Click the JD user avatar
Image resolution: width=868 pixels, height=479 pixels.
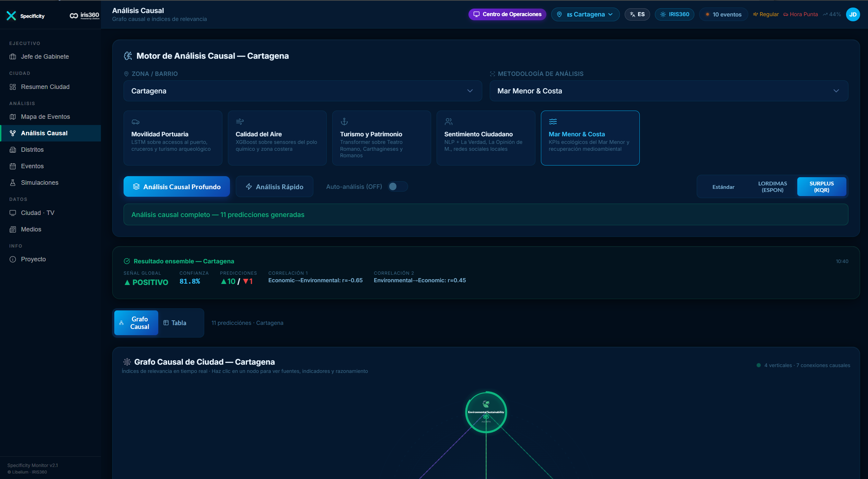853,14
